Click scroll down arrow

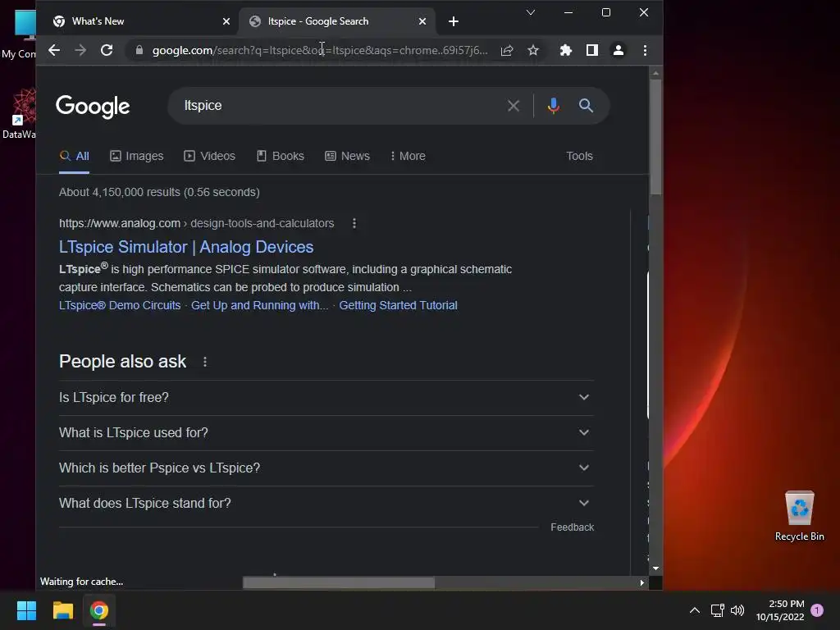coord(655,568)
